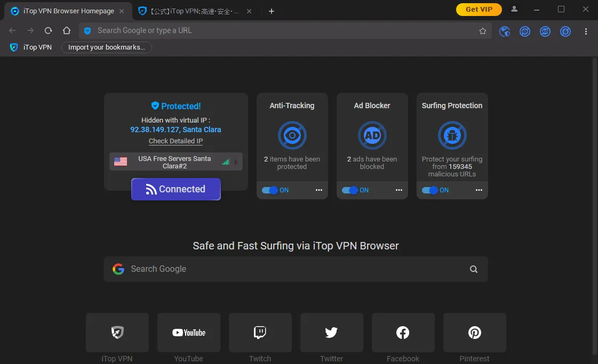Click Import your bookmarks button
This screenshot has width=598, height=364.
click(x=106, y=47)
